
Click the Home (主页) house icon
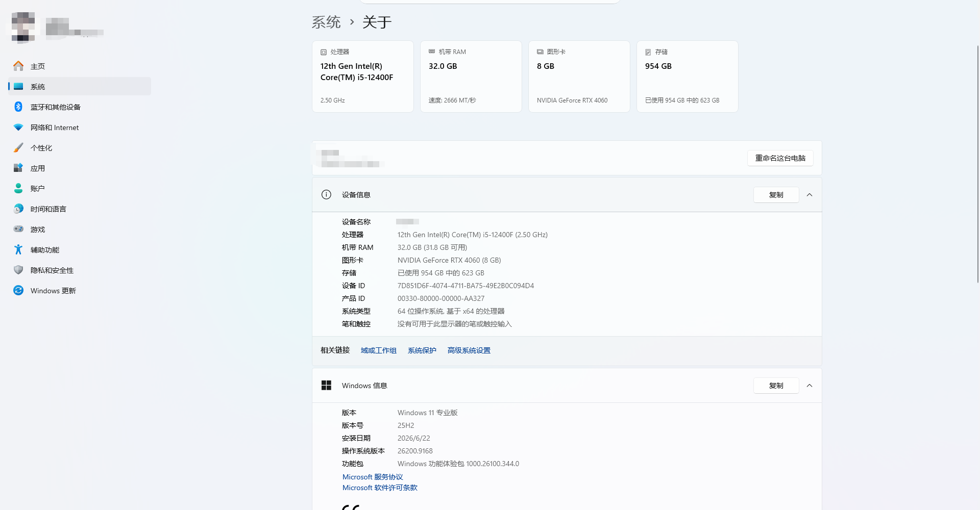point(18,66)
